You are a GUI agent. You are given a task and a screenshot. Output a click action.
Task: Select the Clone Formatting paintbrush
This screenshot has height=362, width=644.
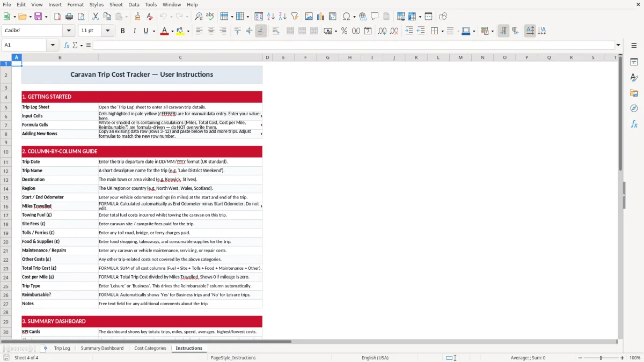coord(137,17)
